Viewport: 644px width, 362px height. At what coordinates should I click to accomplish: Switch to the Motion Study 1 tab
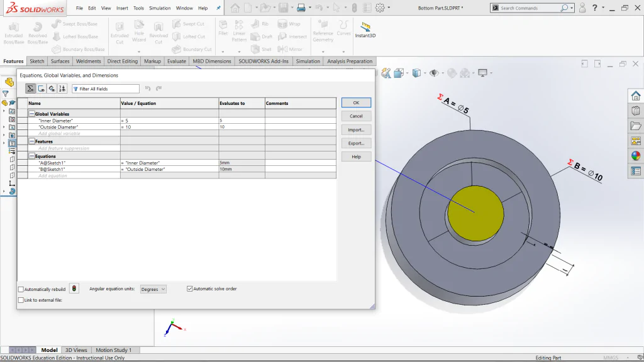click(x=113, y=350)
